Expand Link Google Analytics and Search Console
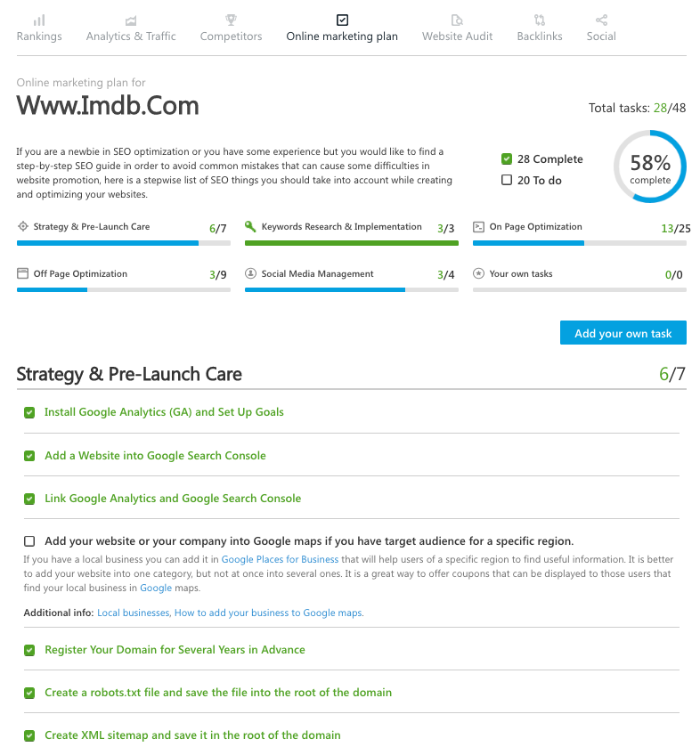Screen dimensions: 700x755 pyautogui.click(x=173, y=499)
